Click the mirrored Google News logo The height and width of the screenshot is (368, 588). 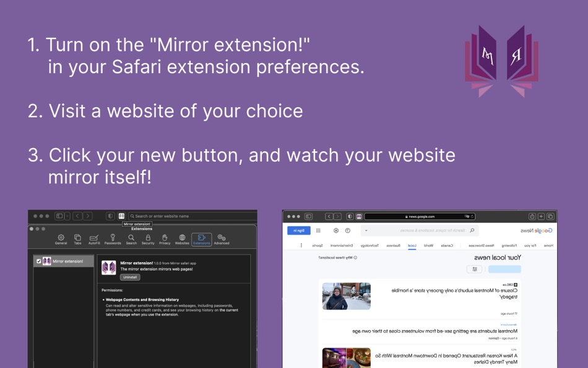(536, 230)
